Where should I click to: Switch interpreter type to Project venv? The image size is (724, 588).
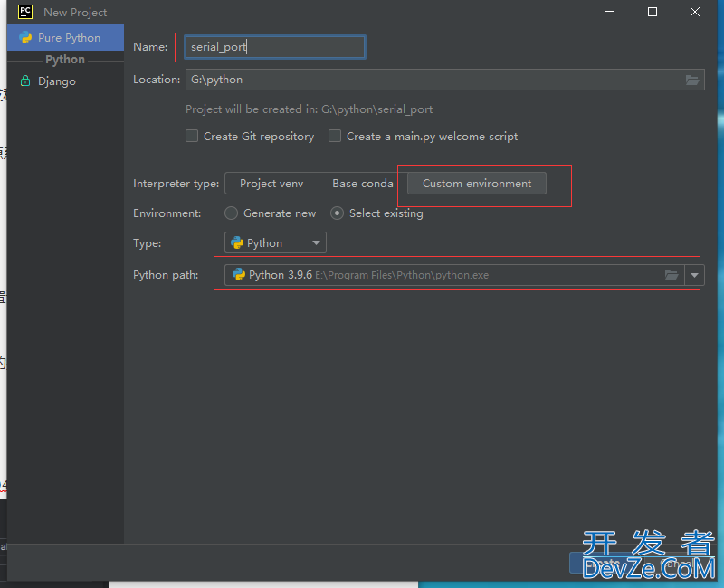click(x=271, y=184)
